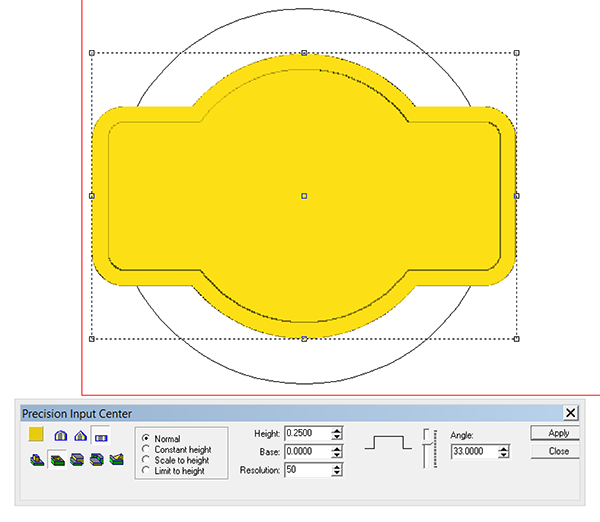
Task: Select the round dome profile icon
Action: pyautogui.click(x=61, y=436)
